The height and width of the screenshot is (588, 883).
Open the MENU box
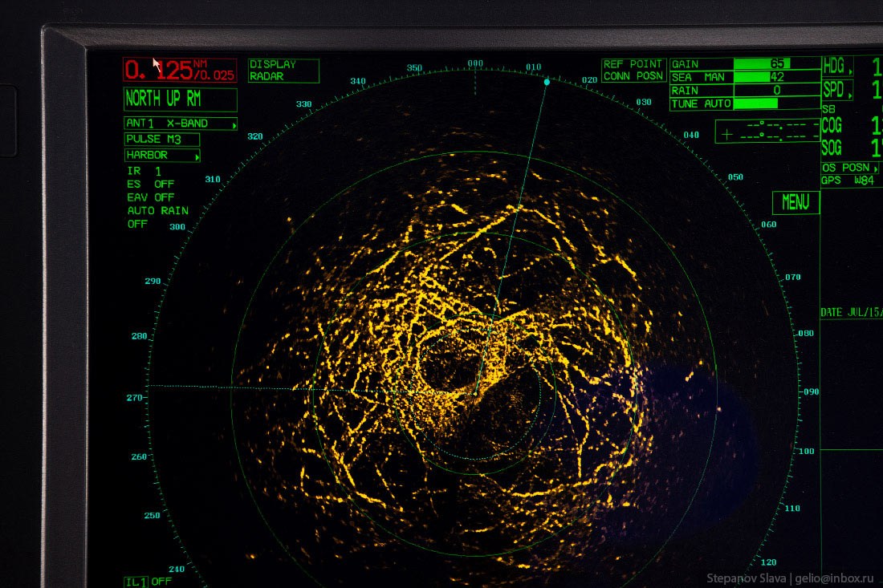tap(796, 202)
